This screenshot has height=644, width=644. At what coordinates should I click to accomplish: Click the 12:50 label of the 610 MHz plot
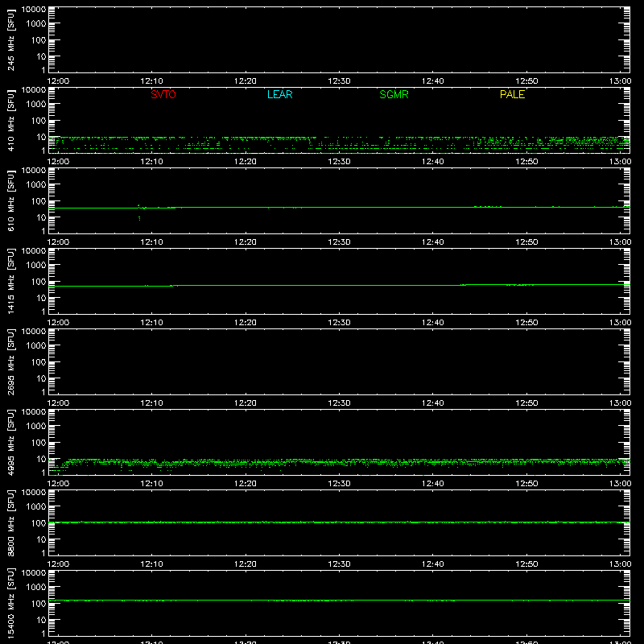pyautogui.click(x=526, y=242)
